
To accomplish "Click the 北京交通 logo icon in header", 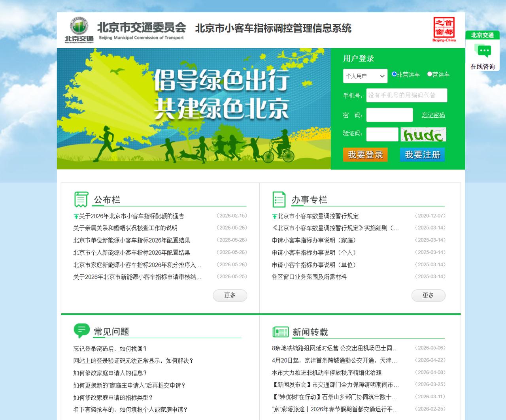I will click(79, 30).
